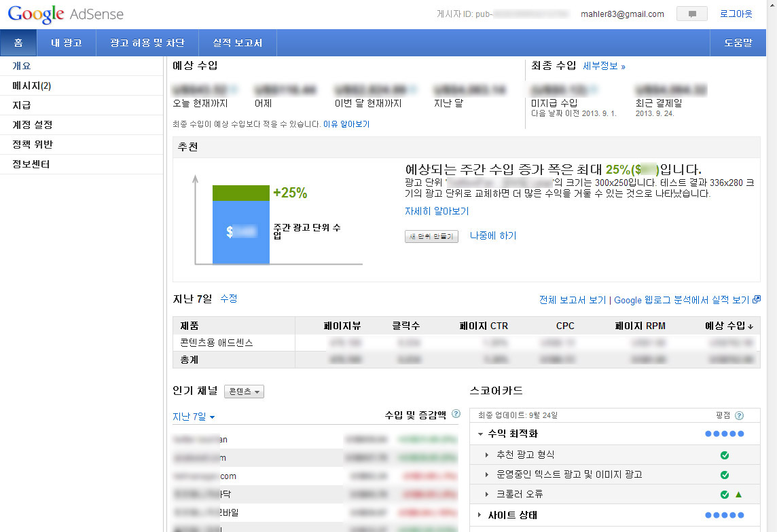Click the blue weekly revenue bar
This screenshot has height=532, width=777.
[x=240, y=233]
